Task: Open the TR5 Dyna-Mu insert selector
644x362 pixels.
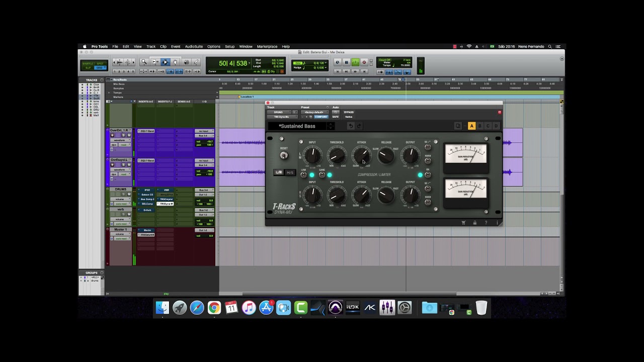Action: (282, 117)
